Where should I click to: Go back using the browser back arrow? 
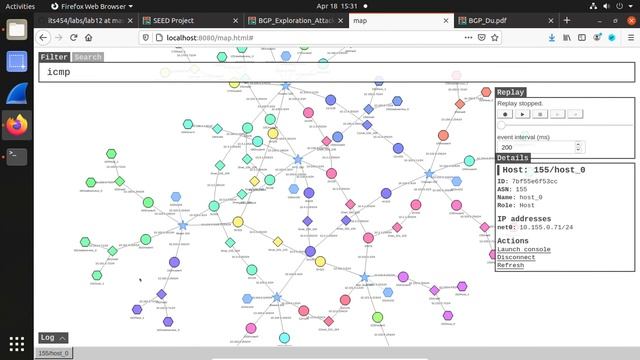pos(43,38)
